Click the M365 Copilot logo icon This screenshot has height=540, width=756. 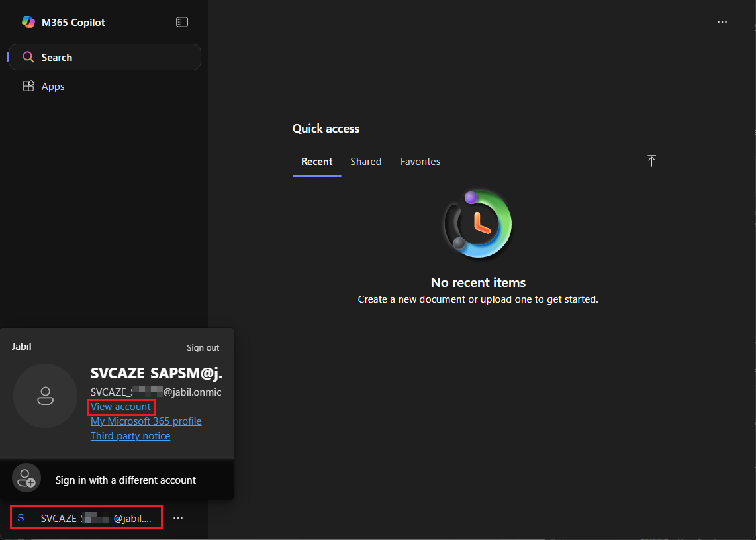(28, 22)
